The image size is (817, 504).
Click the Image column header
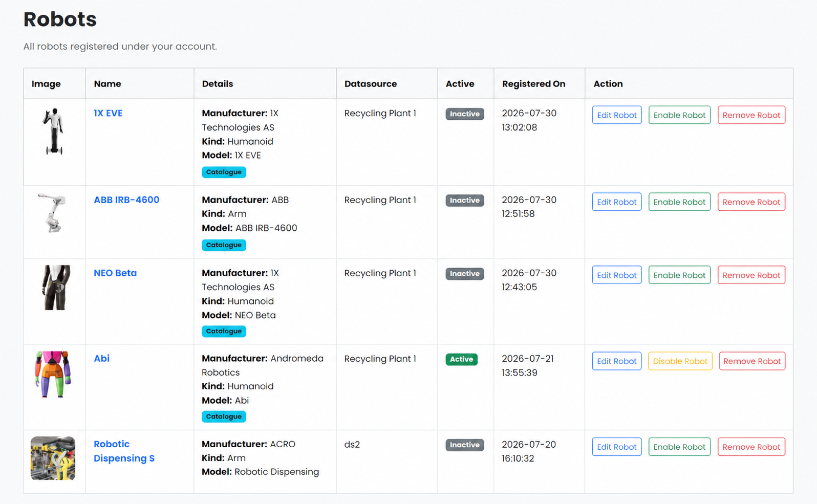(46, 84)
